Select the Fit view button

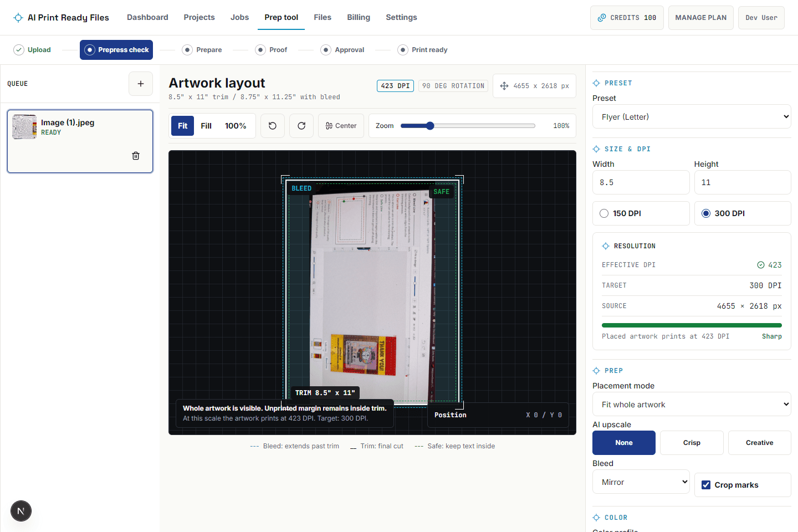coord(182,126)
